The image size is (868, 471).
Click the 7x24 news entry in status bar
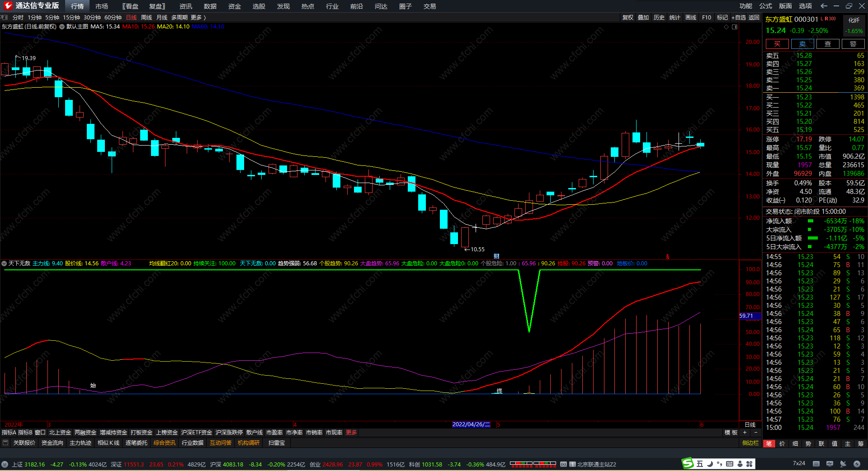pos(799,464)
